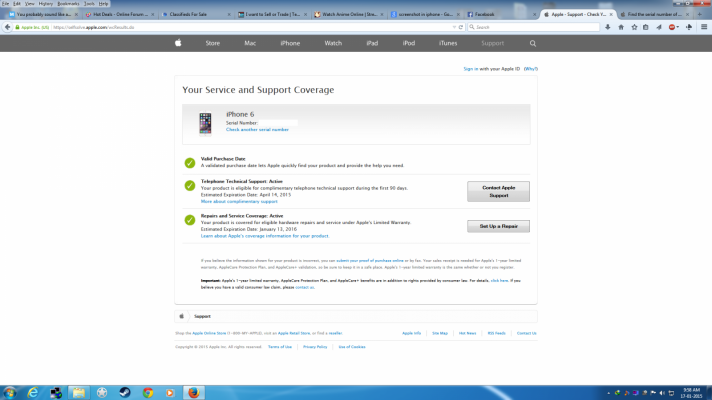The image size is (712, 400).
Task: Switch to the Classifieds For Sale tab
Action: pos(196,15)
